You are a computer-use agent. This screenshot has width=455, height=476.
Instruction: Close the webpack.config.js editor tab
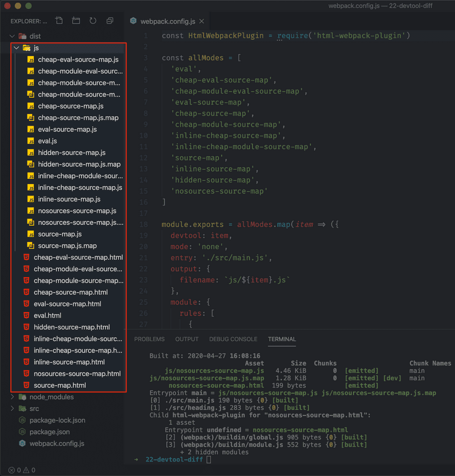pos(202,21)
